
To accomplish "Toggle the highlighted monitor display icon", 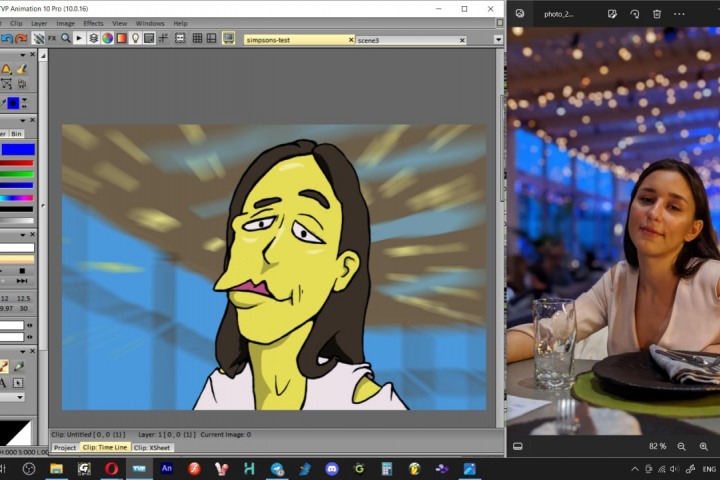I will (x=228, y=38).
